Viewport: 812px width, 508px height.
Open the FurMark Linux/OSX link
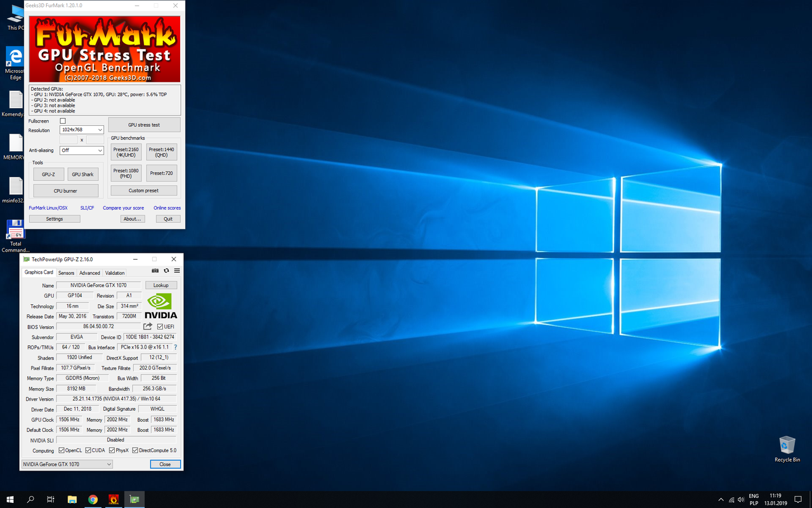pyautogui.click(x=48, y=208)
